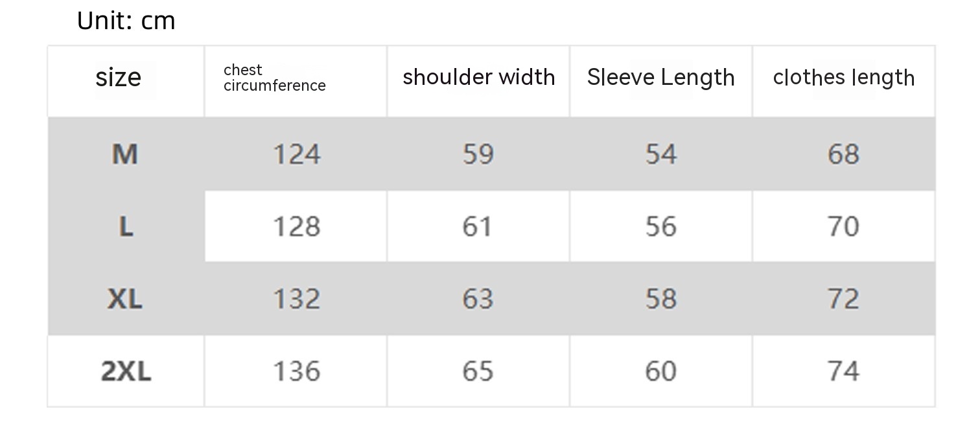
Task: Click shoulder width value 63 for XL
Action: (478, 299)
